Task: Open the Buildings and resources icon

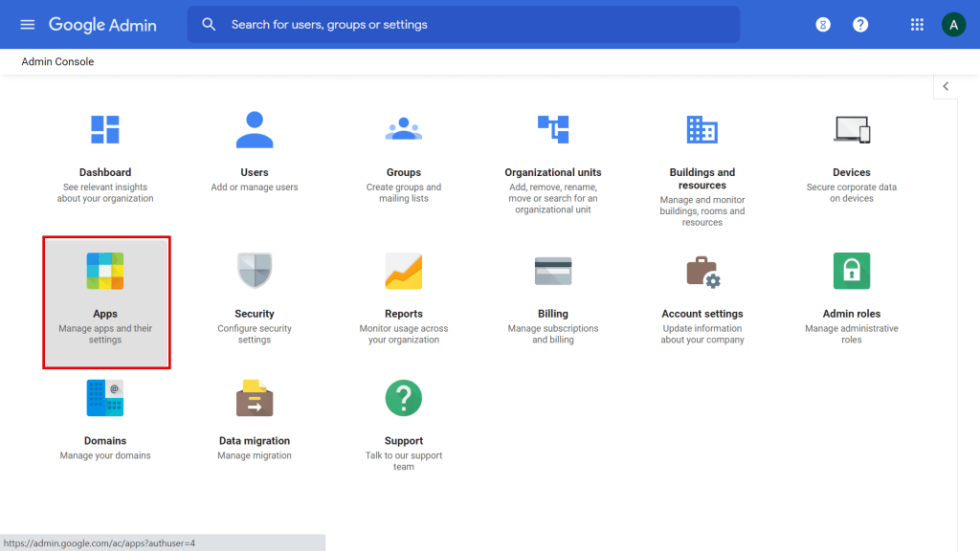Action: click(702, 129)
